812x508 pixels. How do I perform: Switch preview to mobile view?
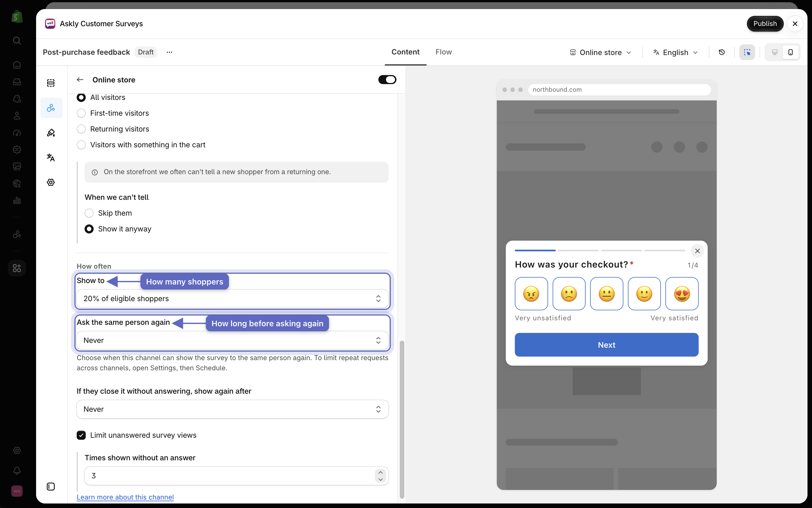pos(791,52)
